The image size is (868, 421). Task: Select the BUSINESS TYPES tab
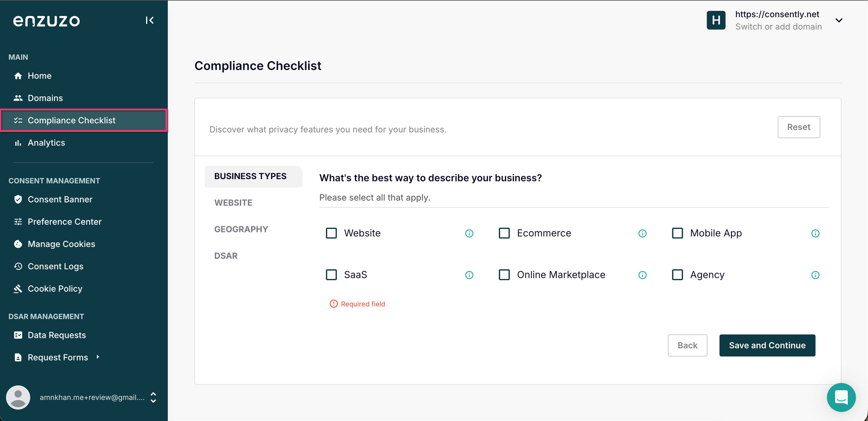[x=253, y=176]
